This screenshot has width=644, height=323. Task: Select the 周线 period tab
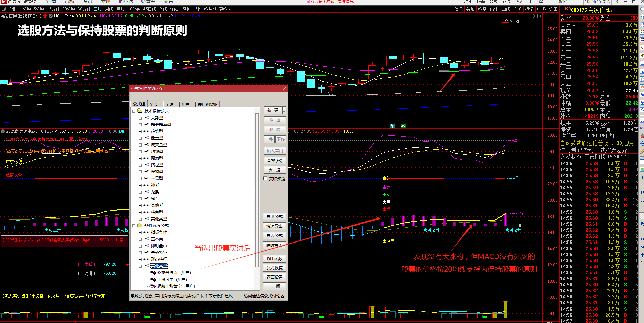(x=109, y=9)
